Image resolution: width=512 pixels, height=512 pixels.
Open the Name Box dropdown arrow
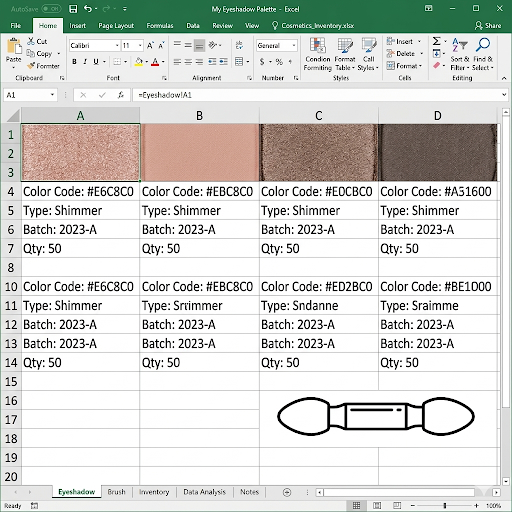coord(52,95)
